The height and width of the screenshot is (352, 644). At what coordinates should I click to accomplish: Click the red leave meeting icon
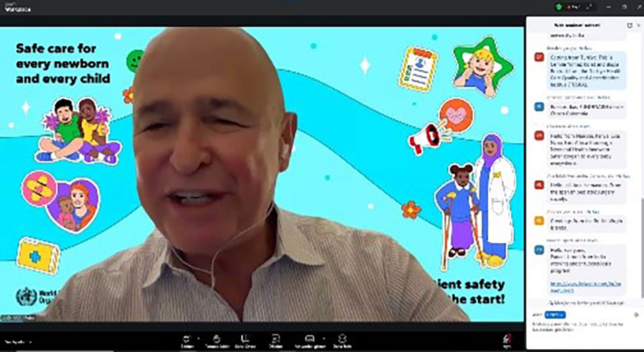[x=506, y=339]
